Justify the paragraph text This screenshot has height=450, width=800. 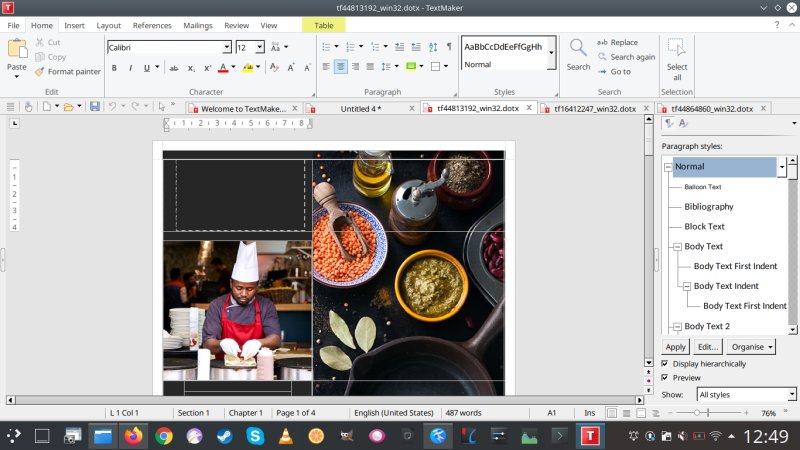point(370,66)
